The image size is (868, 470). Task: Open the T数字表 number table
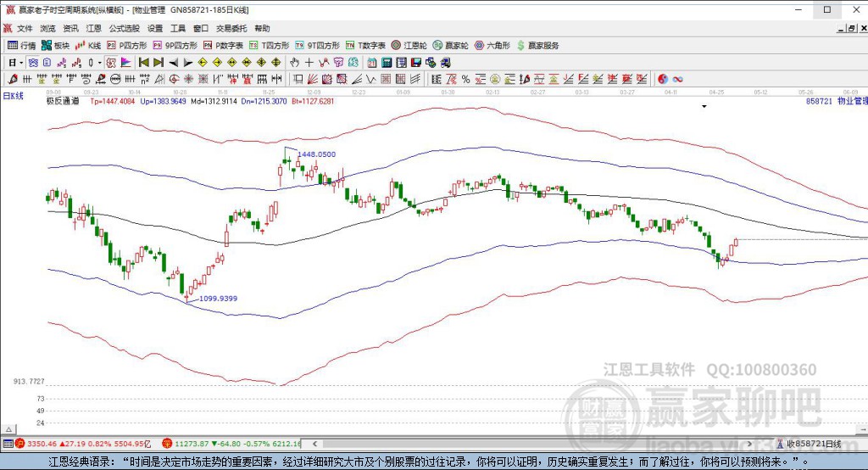click(365, 46)
